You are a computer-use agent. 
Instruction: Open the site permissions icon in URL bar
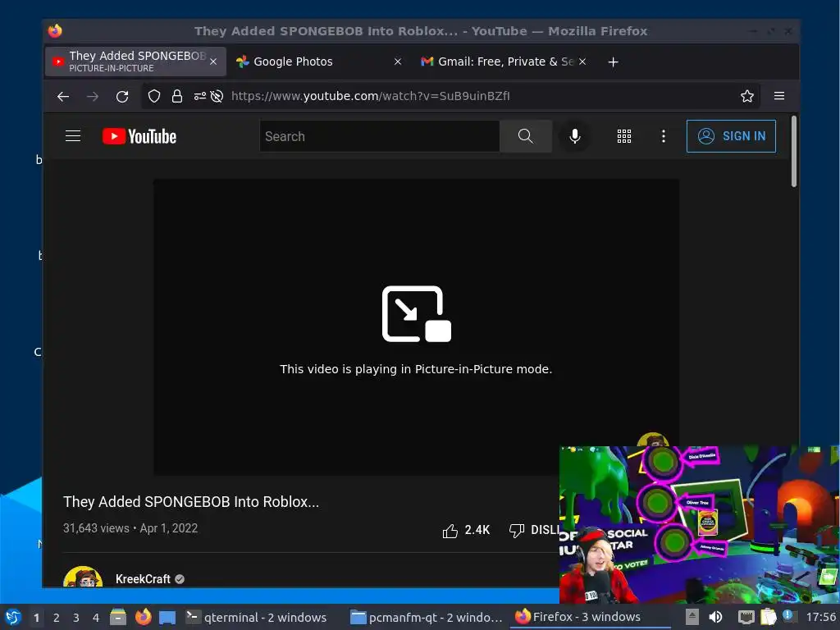(200, 97)
